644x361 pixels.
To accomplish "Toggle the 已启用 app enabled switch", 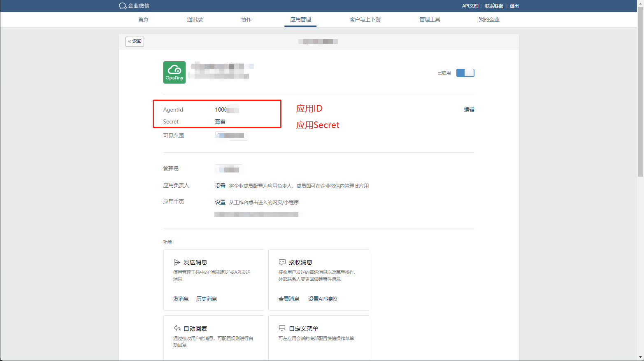I will 465,73.
